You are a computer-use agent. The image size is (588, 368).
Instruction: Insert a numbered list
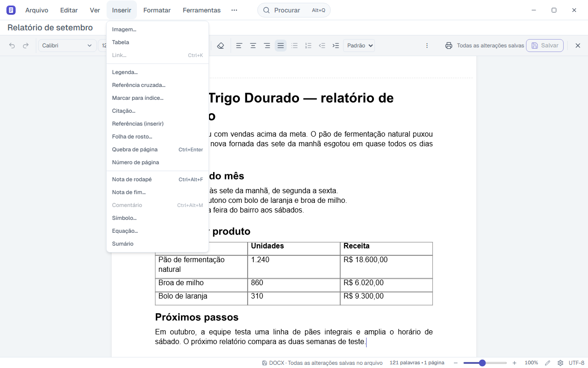pos(308,46)
